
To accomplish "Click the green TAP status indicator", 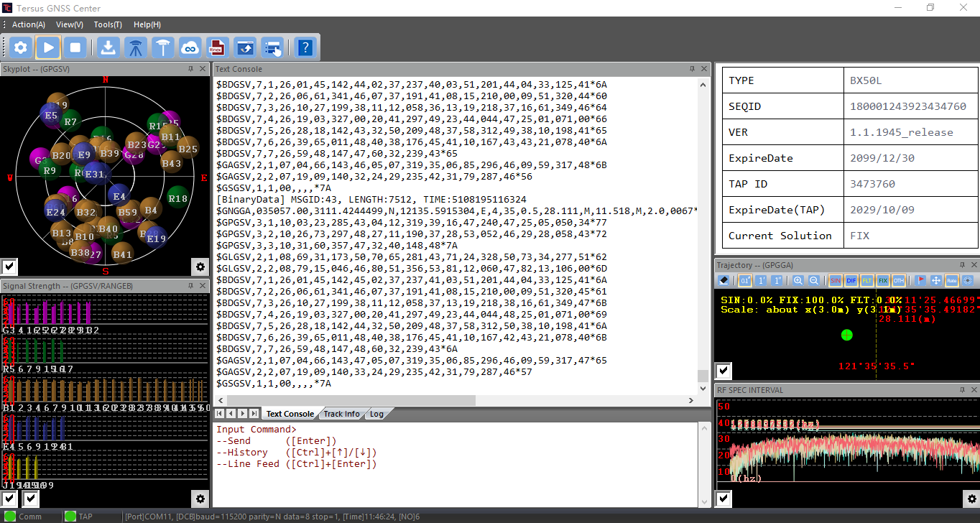I will pos(70,516).
